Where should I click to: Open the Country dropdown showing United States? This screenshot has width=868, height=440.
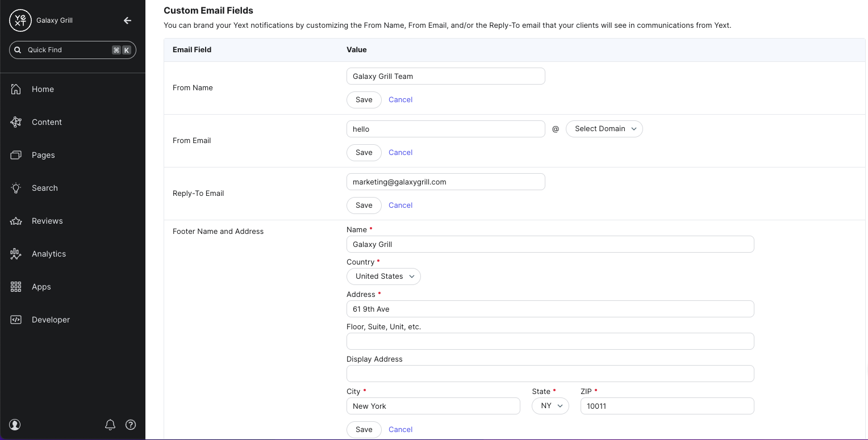pyautogui.click(x=383, y=276)
